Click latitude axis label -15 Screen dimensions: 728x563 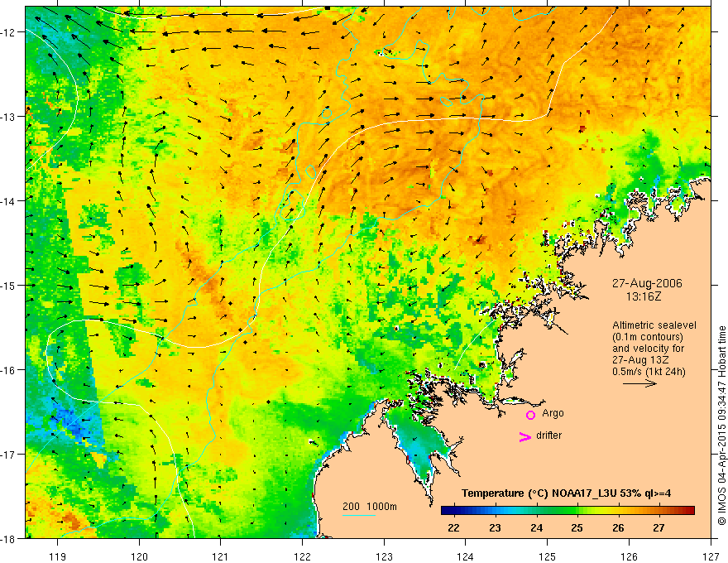click(9, 285)
